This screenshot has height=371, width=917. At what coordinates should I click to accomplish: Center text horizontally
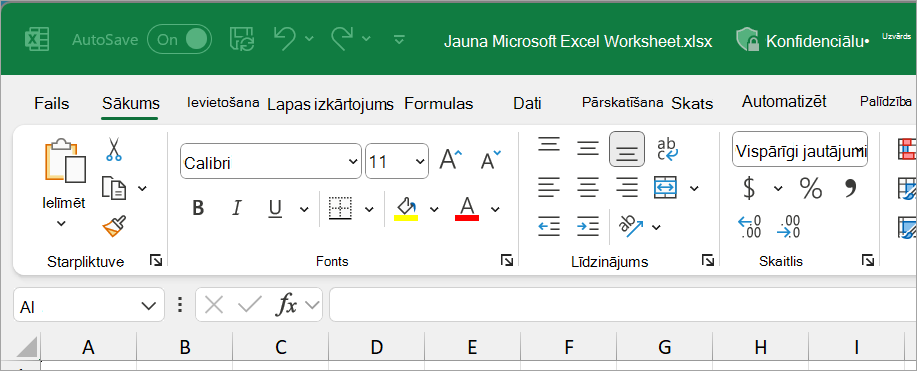point(588,187)
